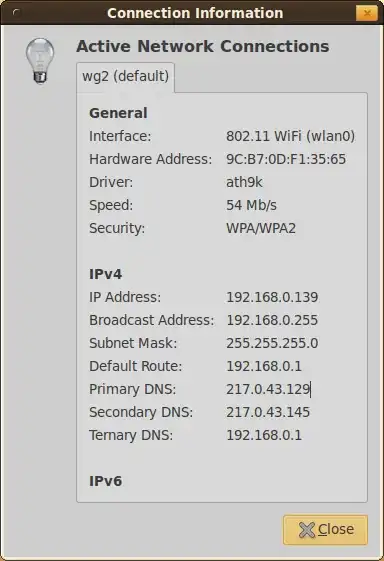Select the Default Route value 192.168.0.1
This screenshot has height=561, width=384.
click(264, 366)
